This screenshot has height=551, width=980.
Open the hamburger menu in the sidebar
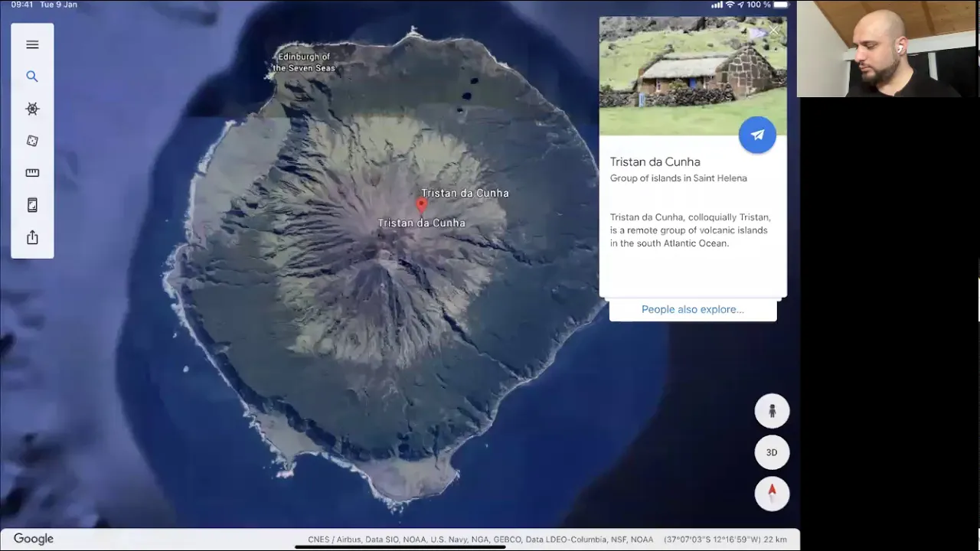(32, 44)
